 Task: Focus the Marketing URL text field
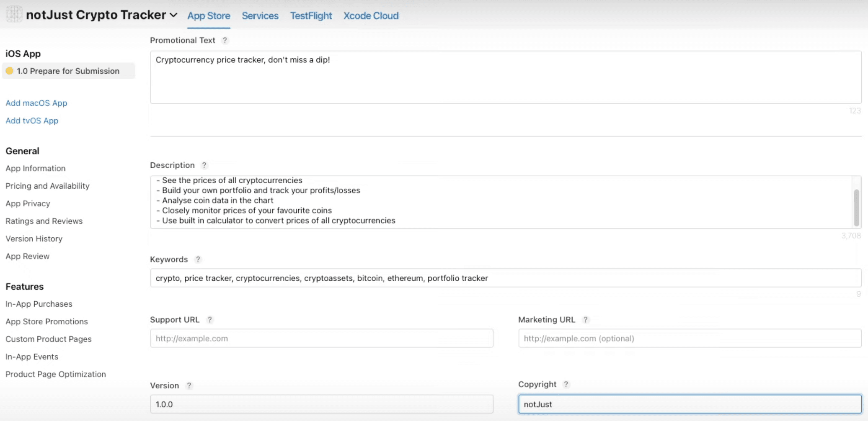689,338
